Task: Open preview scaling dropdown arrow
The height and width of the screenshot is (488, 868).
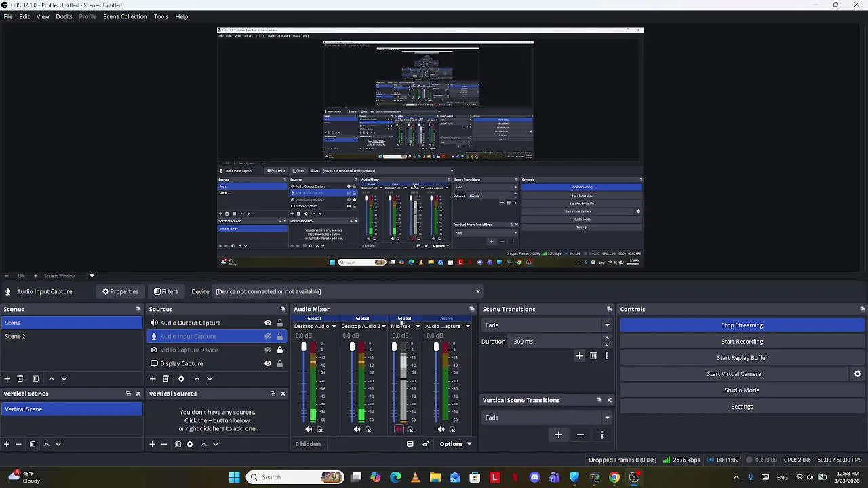Action: [x=92, y=276]
